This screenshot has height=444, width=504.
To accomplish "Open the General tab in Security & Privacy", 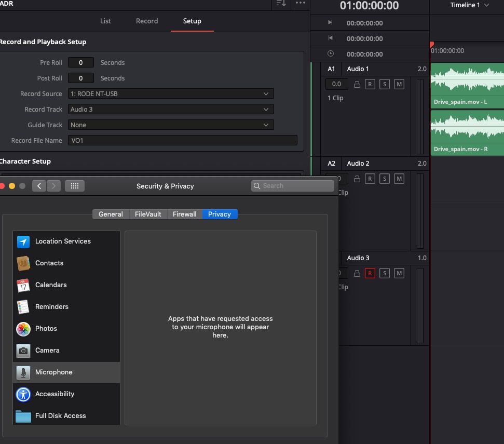I will (x=111, y=214).
